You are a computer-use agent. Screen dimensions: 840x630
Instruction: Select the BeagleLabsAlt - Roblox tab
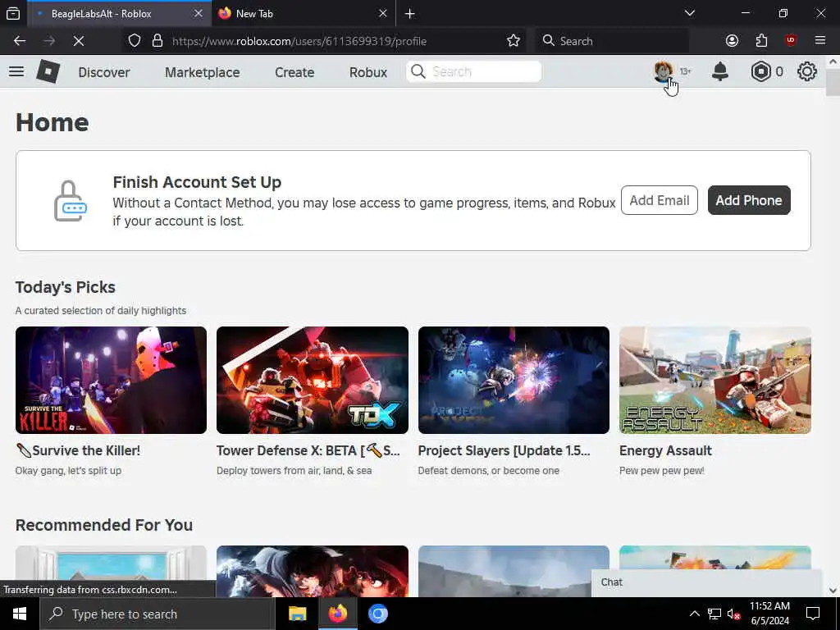pyautogui.click(x=119, y=13)
